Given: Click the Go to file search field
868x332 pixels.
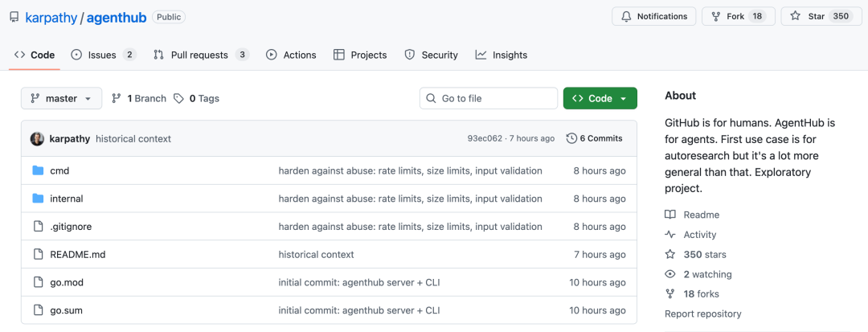Looking at the screenshot, I should point(489,98).
